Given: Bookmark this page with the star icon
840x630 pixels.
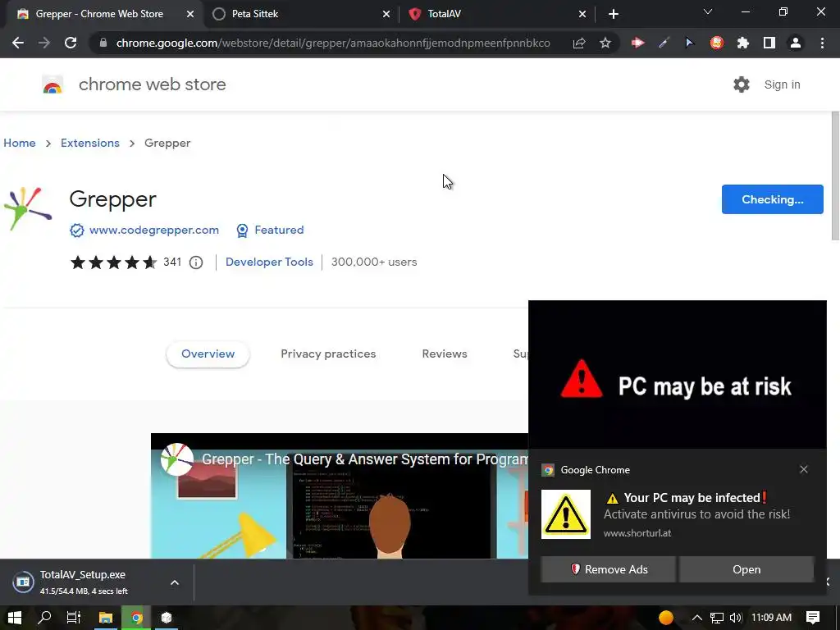Looking at the screenshot, I should 605,43.
